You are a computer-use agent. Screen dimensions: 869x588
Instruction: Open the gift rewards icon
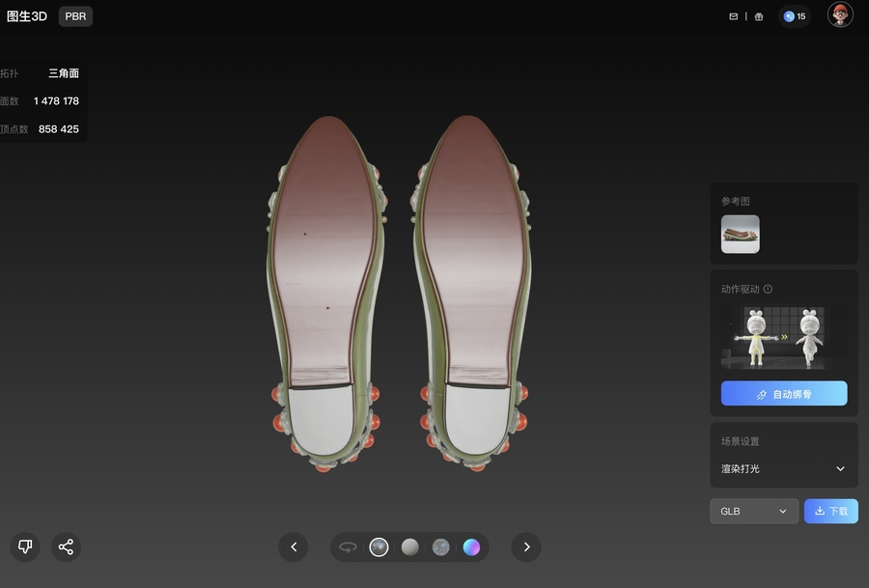[759, 16]
